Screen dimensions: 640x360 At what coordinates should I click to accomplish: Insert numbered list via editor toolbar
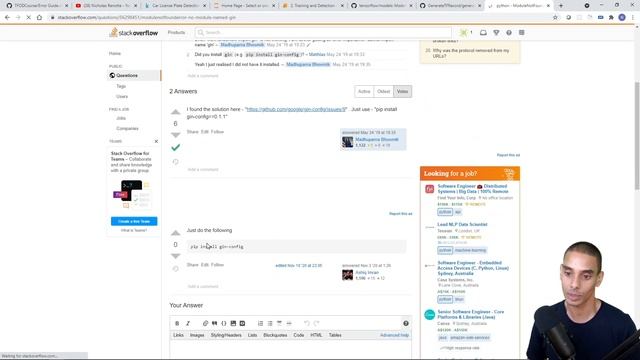click(260, 323)
